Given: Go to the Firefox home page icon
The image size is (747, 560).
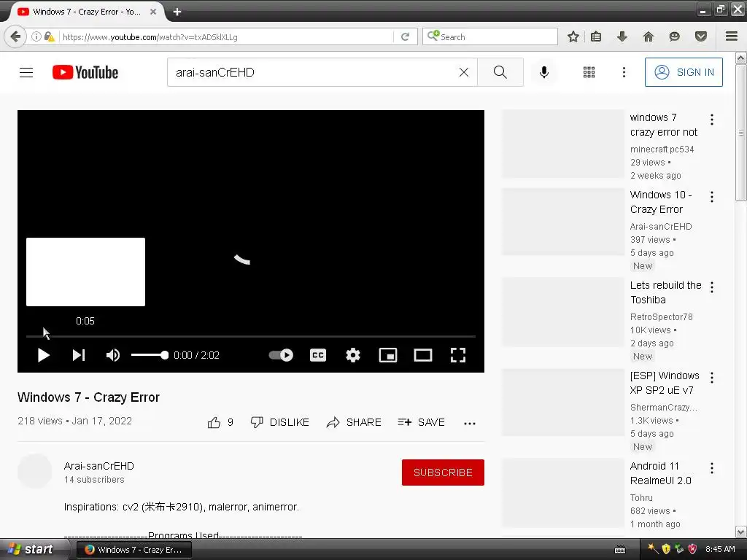Looking at the screenshot, I should point(648,36).
